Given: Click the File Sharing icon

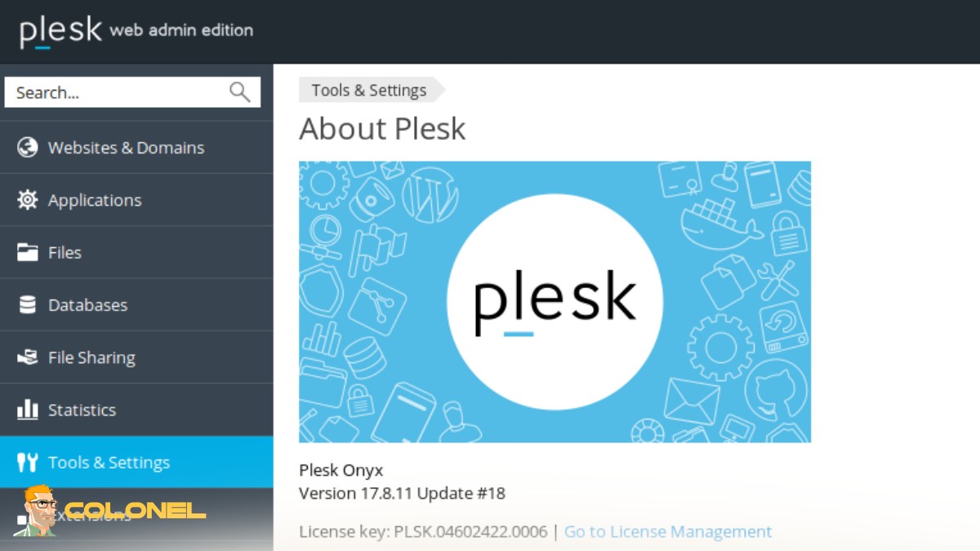Looking at the screenshot, I should tap(26, 357).
